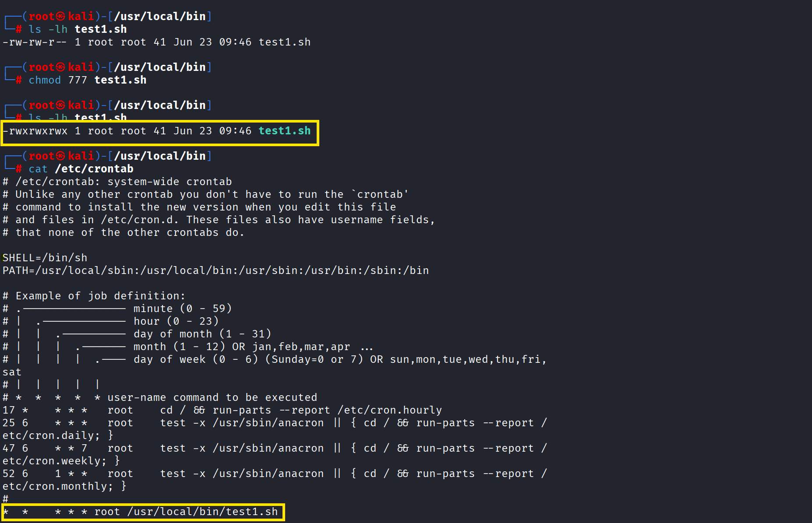Click the 'user-name command to be executed' header
The height and width of the screenshot is (523, 812).
pyautogui.click(x=212, y=397)
